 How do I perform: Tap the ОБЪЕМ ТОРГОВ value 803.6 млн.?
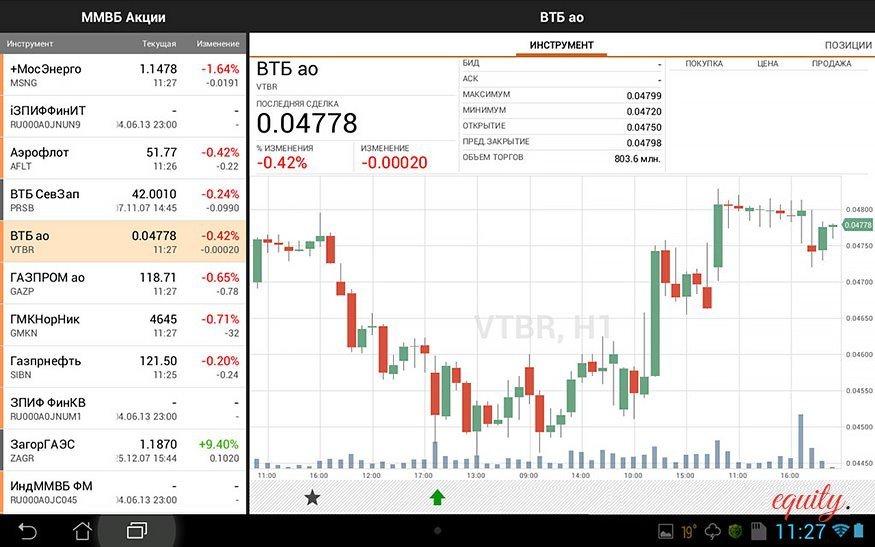pos(637,159)
